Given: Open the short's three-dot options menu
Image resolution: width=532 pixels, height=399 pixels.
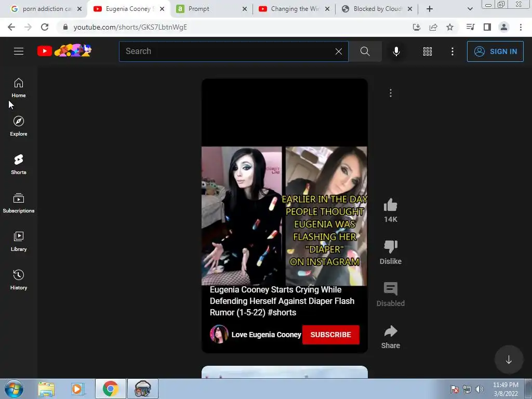Looking at the screenshot, I should 391,93.
